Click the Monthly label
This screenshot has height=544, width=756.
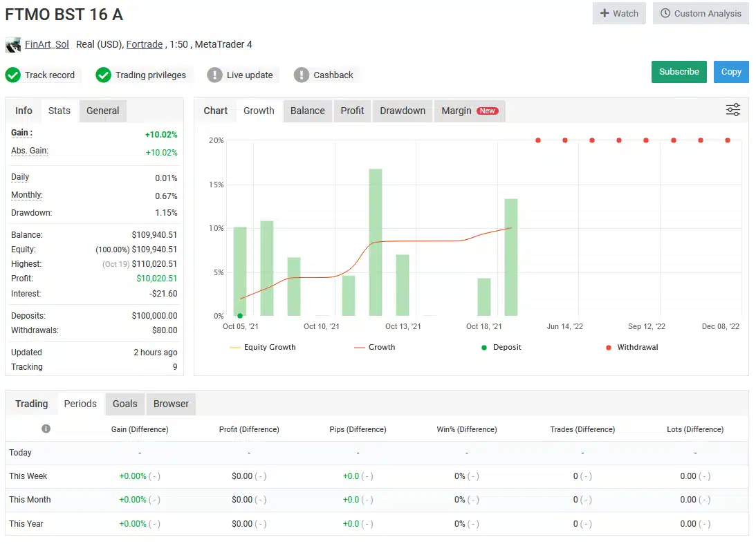tap(26, 195)
